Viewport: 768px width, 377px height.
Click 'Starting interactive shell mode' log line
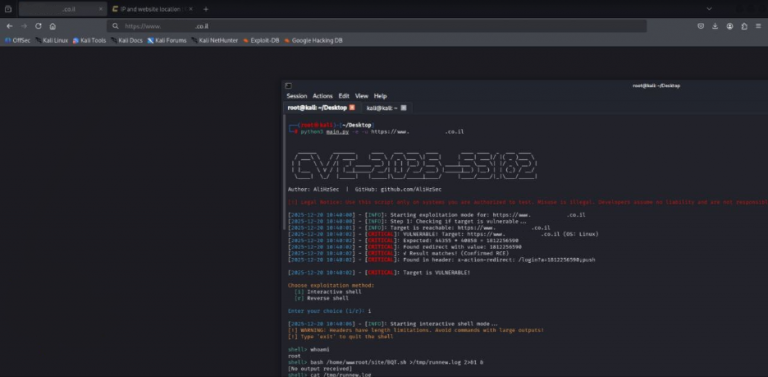(393, 324)
